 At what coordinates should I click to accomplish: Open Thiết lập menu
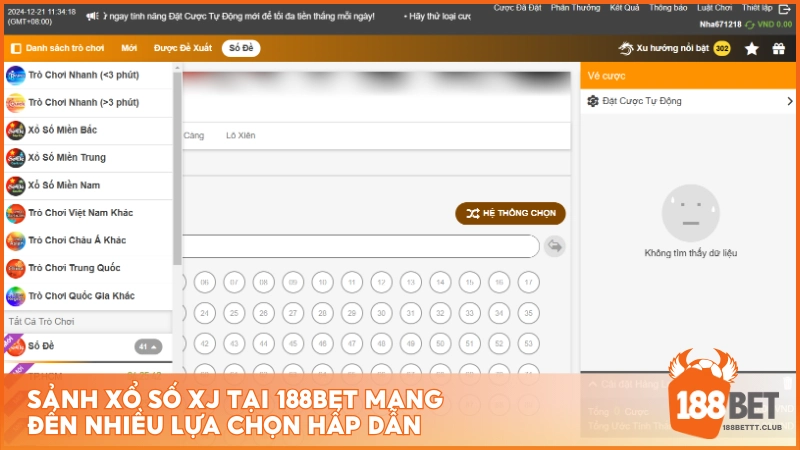(757, 8)
